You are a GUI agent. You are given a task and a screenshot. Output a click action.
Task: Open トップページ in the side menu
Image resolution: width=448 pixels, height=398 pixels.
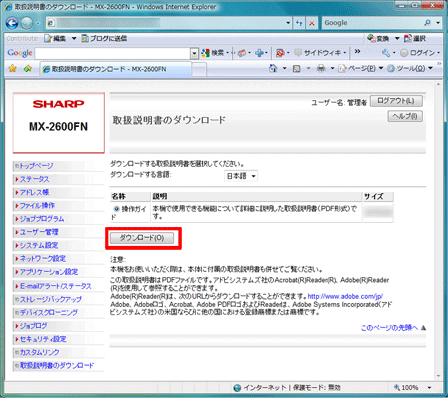[36, 166]
